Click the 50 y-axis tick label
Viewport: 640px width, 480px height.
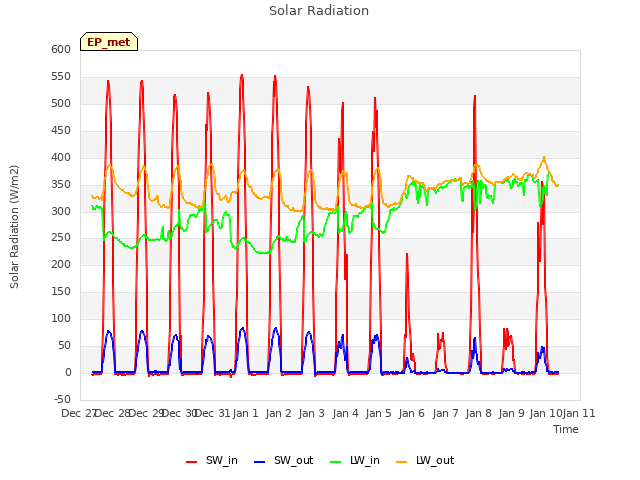64,345
